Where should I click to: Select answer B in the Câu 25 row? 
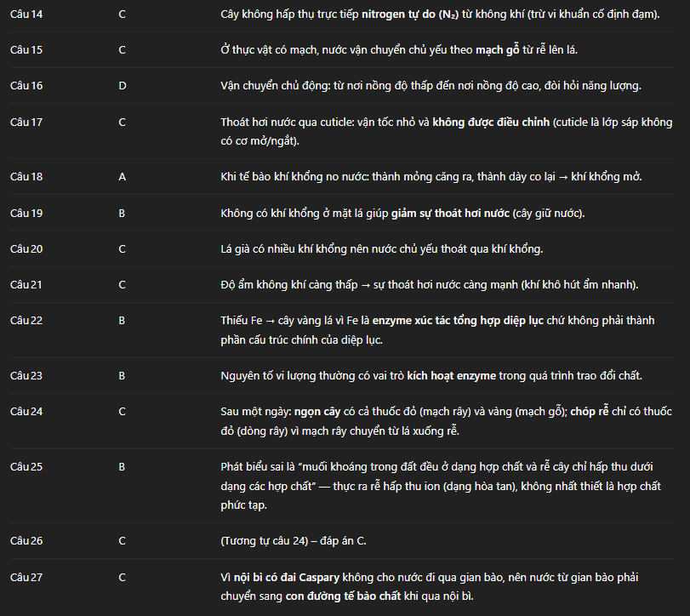122,466
